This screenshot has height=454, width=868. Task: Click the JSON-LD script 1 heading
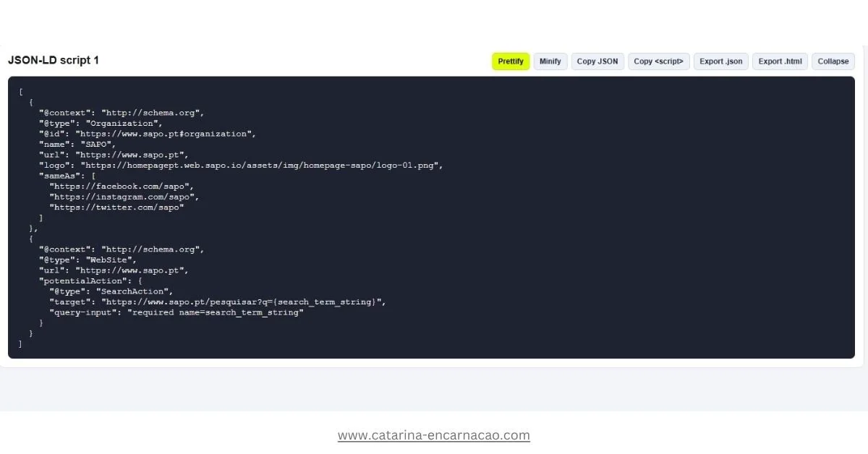[x=54, y=60]
